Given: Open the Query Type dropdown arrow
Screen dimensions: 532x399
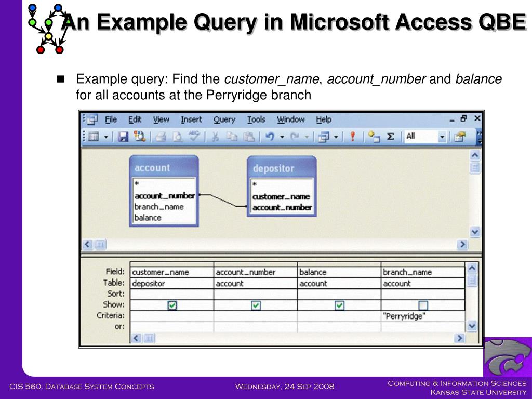Looking at the screenshot, I should (x=336, y=137).
